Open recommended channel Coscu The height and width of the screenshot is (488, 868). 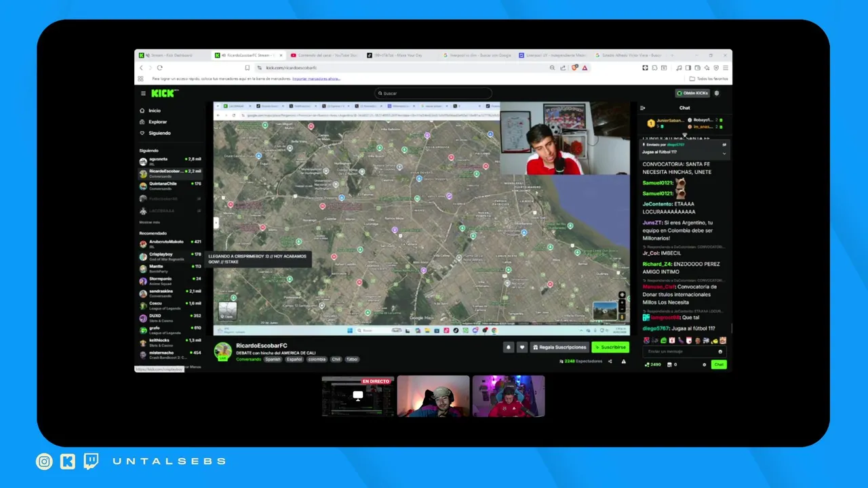coord(171,305)
